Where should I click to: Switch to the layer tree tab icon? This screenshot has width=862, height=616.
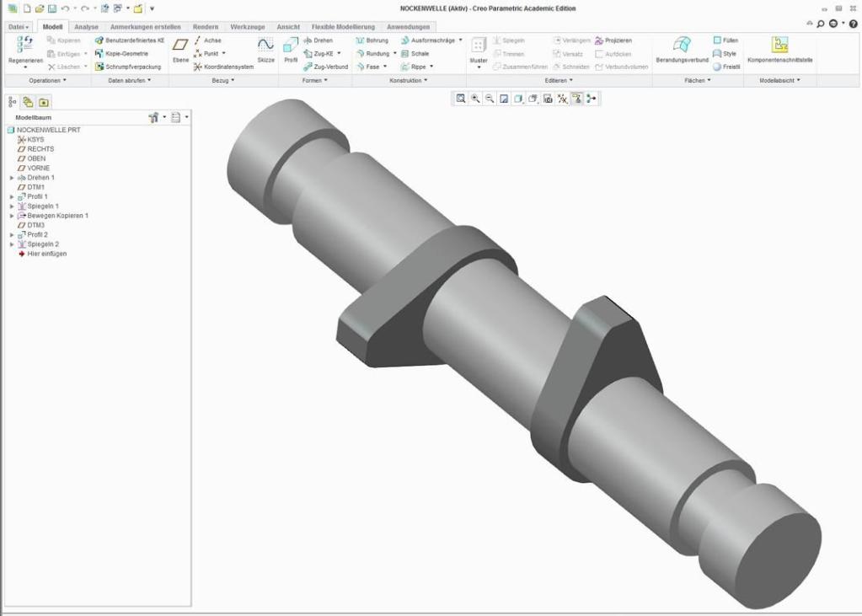28,102
